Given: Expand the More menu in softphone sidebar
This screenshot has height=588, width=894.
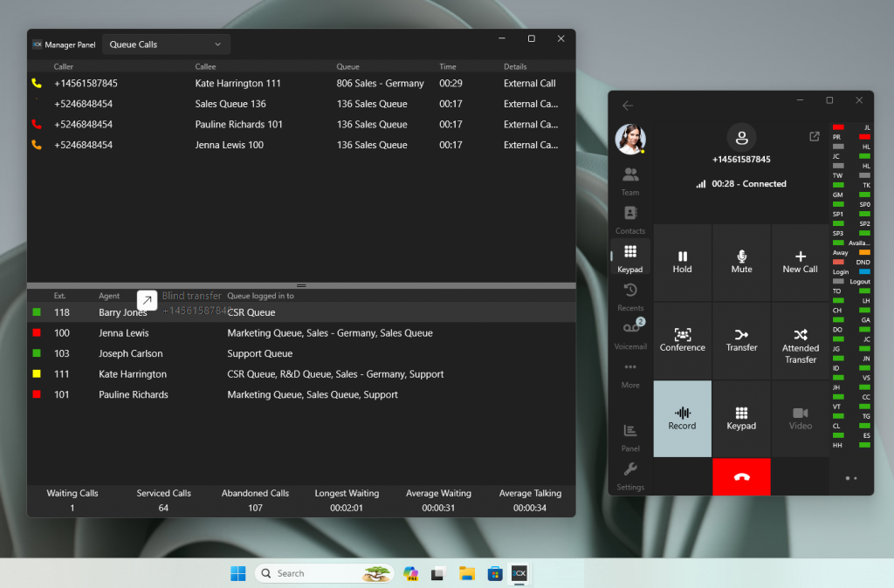Looking at the screenshot, I should pos(630,374).
